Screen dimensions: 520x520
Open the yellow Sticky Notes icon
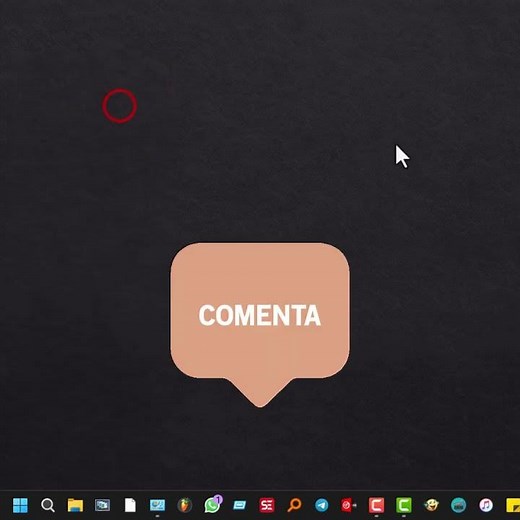(x=513, y=506)
